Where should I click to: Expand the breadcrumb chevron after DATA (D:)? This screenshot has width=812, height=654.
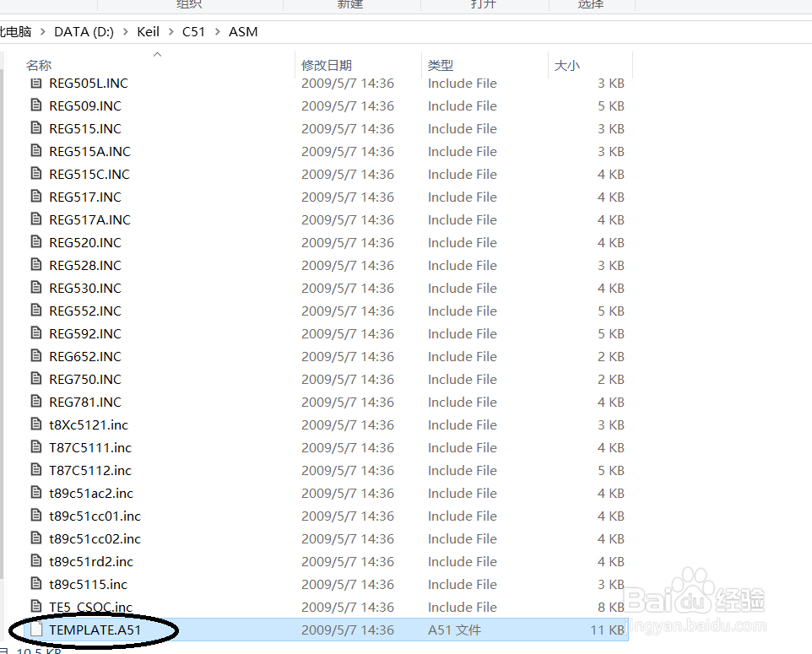pyautogui.click(x=126, y=32)
